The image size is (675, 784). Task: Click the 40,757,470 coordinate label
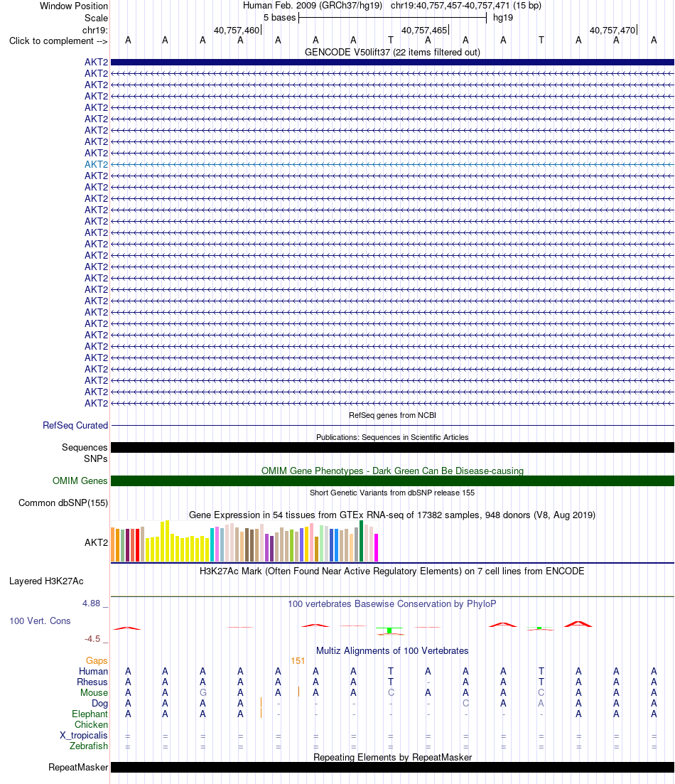[612, 31]
